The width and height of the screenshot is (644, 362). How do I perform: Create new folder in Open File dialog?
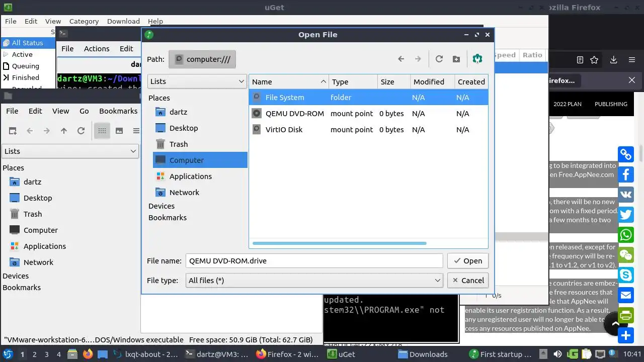point(456,59)
